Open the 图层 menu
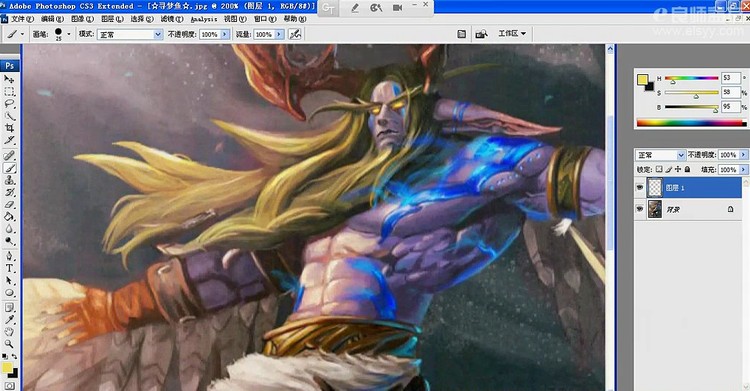 point(112,19)
